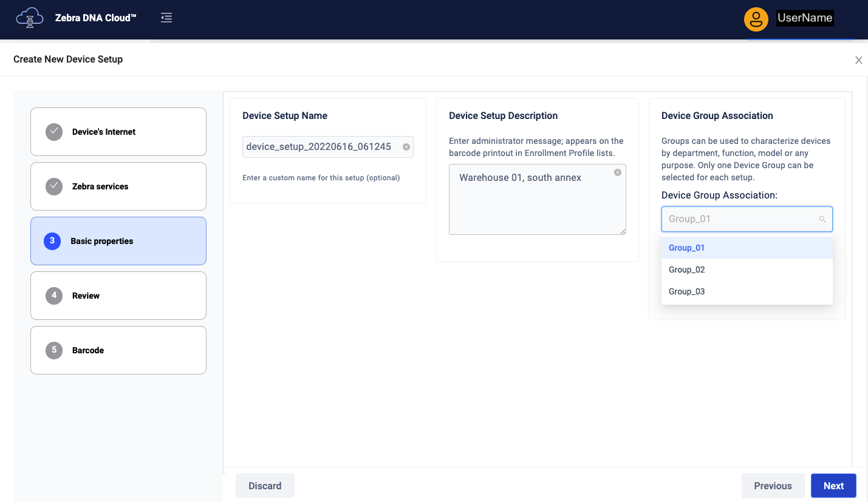Open the Barcode step
Image resolution: width=868 pixels, height=502 pixels.
[x=118, y=350]
